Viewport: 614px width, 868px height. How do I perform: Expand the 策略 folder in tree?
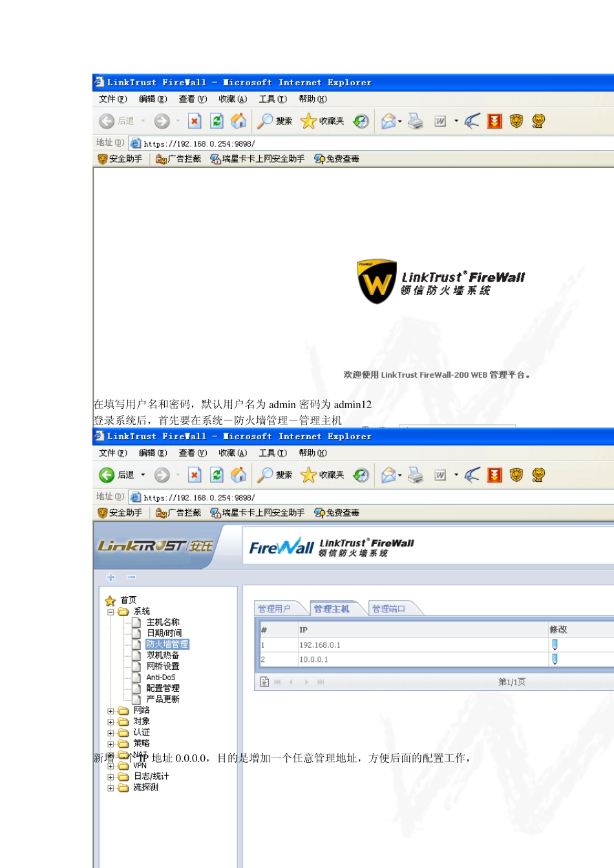111,744
